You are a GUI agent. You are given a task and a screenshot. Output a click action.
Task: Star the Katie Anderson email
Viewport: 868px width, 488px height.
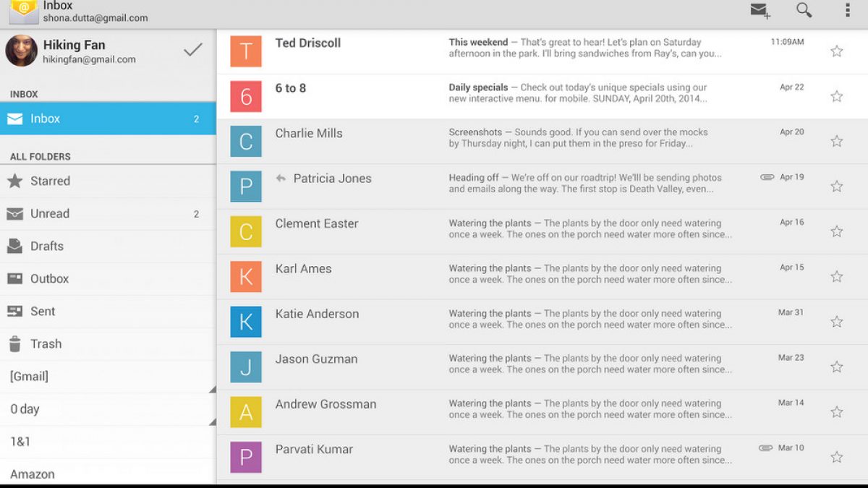837,322
